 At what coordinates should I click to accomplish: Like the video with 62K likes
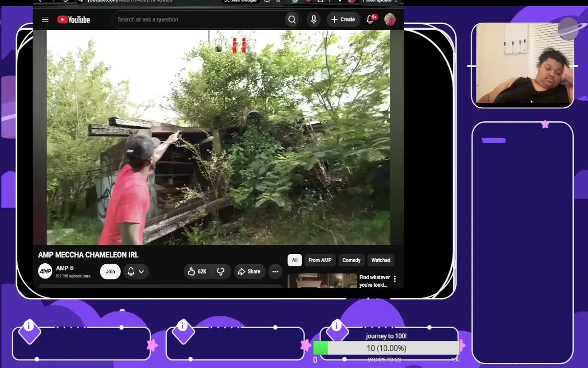pyautogui.click(x=198, y=271)
